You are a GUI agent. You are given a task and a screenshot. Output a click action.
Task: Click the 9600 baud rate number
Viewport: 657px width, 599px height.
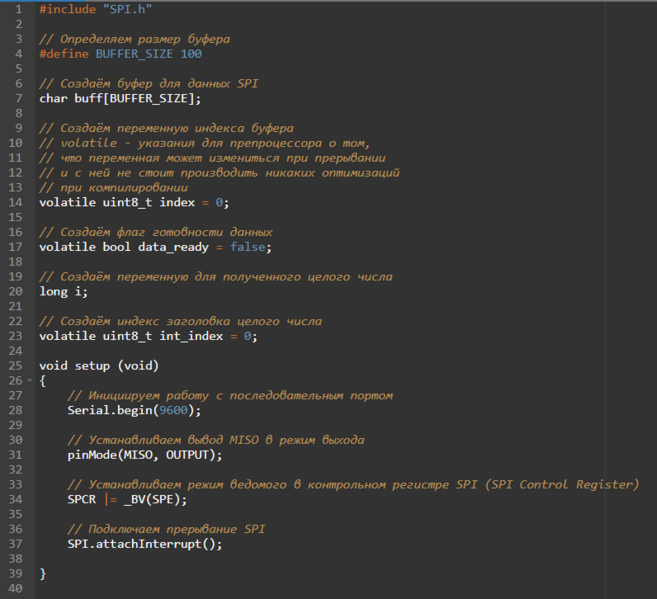[x=173, y=410]
